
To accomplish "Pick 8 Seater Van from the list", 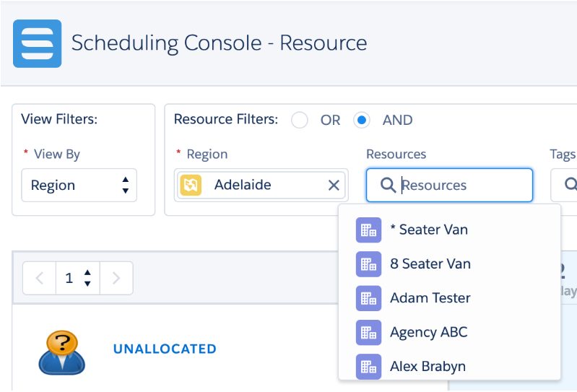I will (x=430, y=264).
